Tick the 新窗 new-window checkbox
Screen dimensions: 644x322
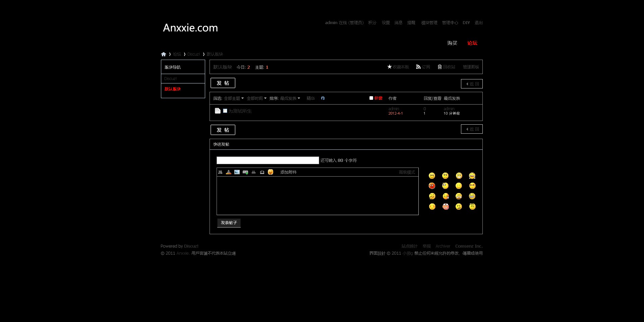click(x=371, y=98)
